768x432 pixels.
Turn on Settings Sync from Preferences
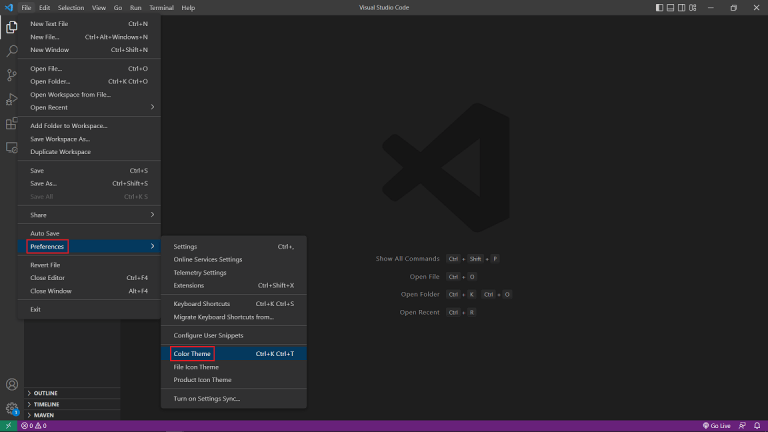(207, 398)
